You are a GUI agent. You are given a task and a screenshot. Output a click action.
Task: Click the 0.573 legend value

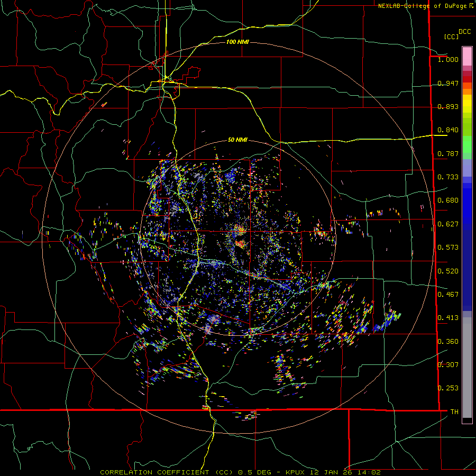448,248
